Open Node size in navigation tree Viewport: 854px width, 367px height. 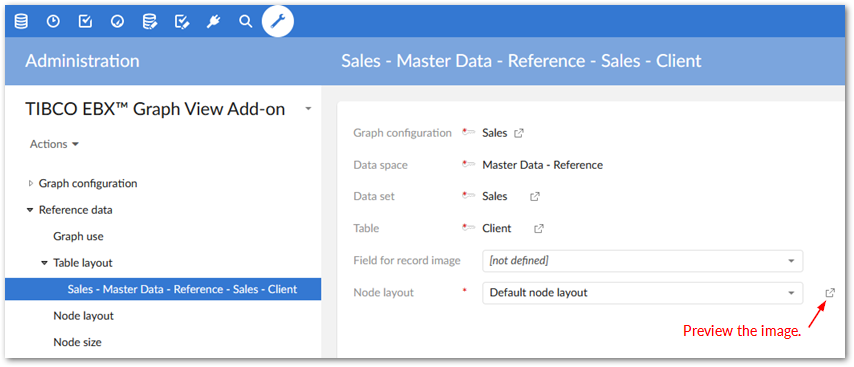77,342
